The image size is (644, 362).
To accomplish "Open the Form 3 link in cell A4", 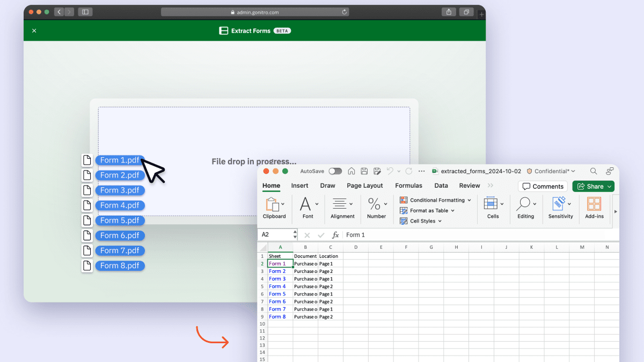I will pos(277,279).
